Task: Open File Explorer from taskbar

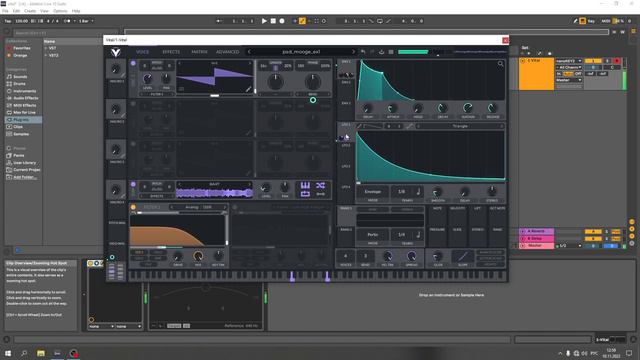Action: 41,353
